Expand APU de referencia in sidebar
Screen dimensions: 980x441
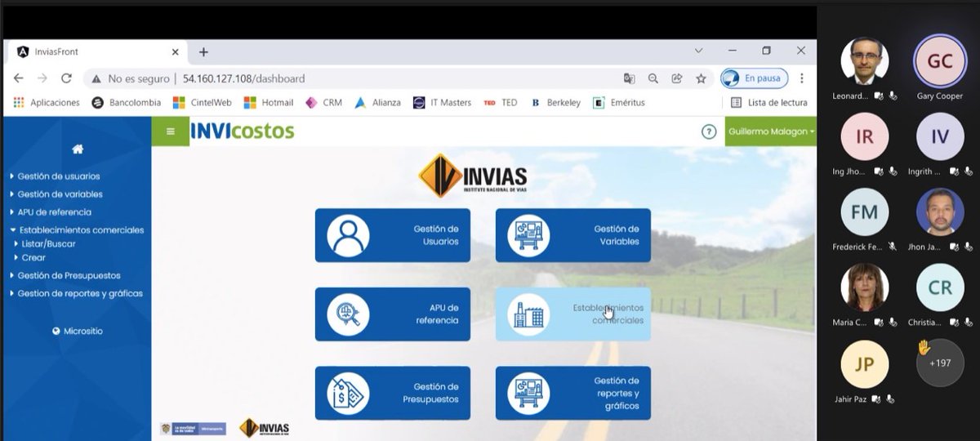click(x=56, y=212)
